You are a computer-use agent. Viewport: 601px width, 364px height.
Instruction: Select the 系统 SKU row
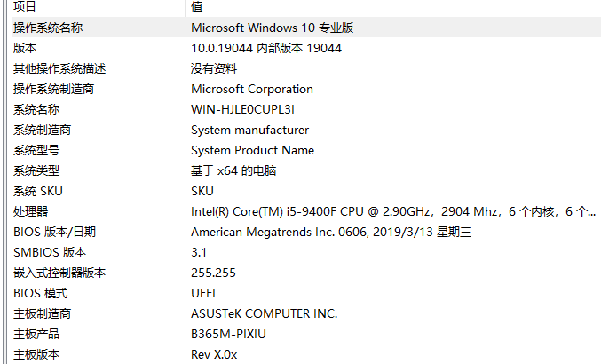click(x=38, y=191)
